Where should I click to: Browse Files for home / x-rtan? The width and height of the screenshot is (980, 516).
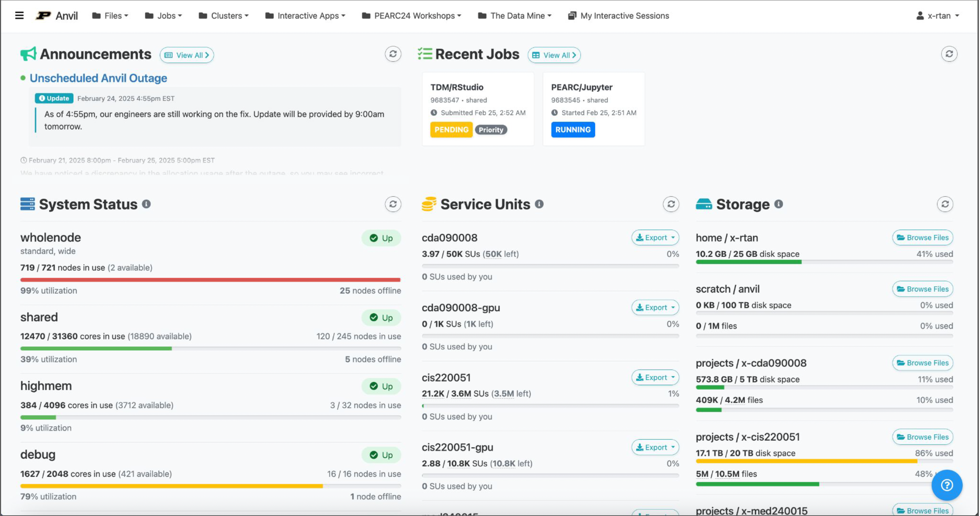922,238
